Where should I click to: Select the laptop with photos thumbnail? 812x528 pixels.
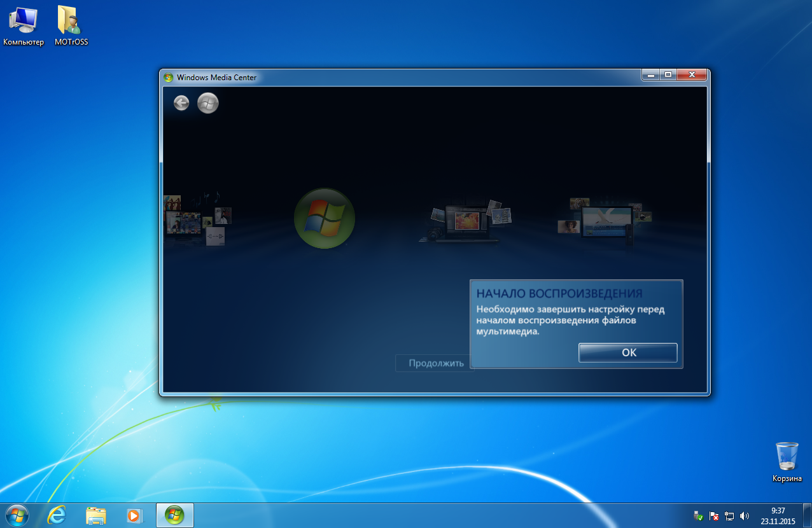click(x=466, y=222)
